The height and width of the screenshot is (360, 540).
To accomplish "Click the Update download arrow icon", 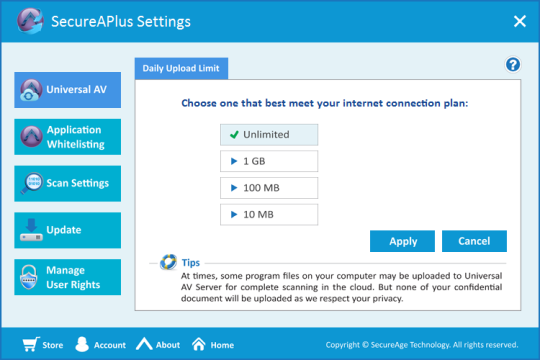I will tap(31, 230).
